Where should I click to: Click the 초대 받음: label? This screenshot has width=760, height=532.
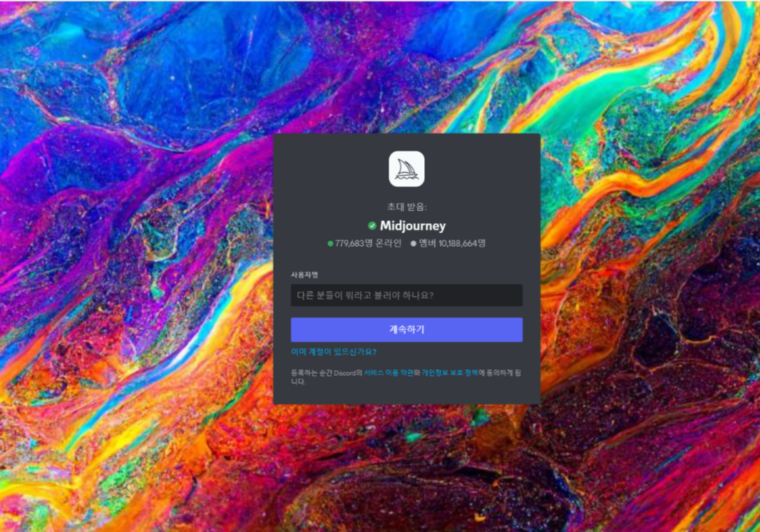point(406,207)
